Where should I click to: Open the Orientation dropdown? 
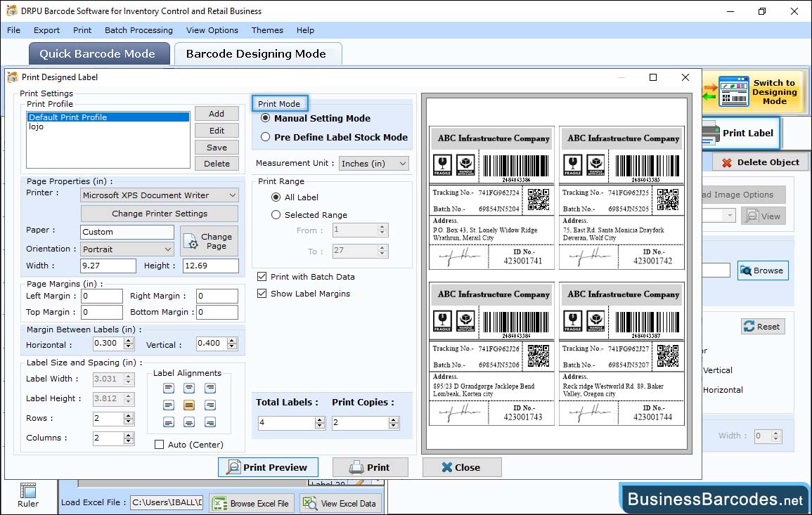[x=168, y=249]
